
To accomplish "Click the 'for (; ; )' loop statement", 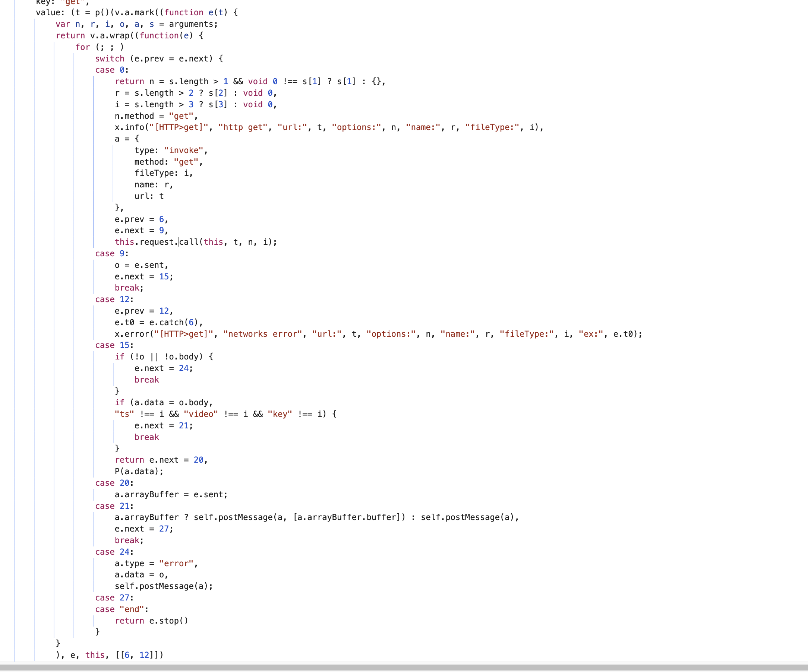I will click(100, 47).
